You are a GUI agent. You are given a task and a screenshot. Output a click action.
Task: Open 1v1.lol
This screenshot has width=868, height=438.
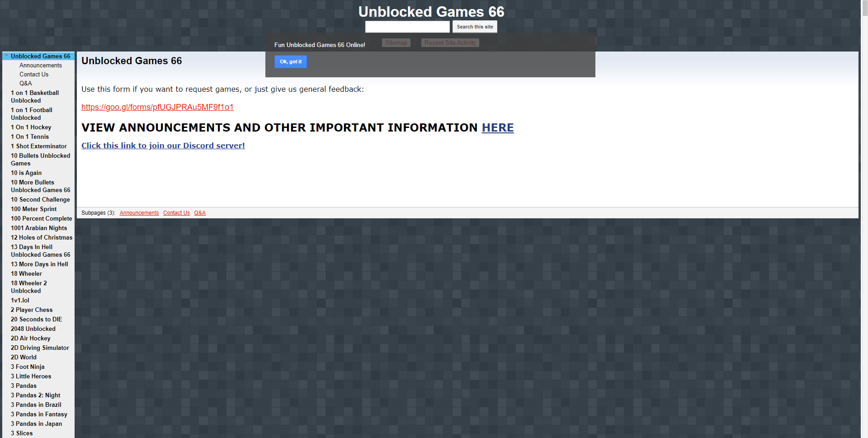[20, 301]
